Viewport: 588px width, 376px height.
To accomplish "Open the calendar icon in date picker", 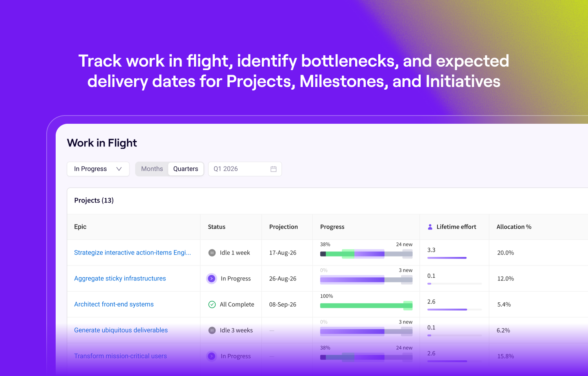I will coord(274,169).
